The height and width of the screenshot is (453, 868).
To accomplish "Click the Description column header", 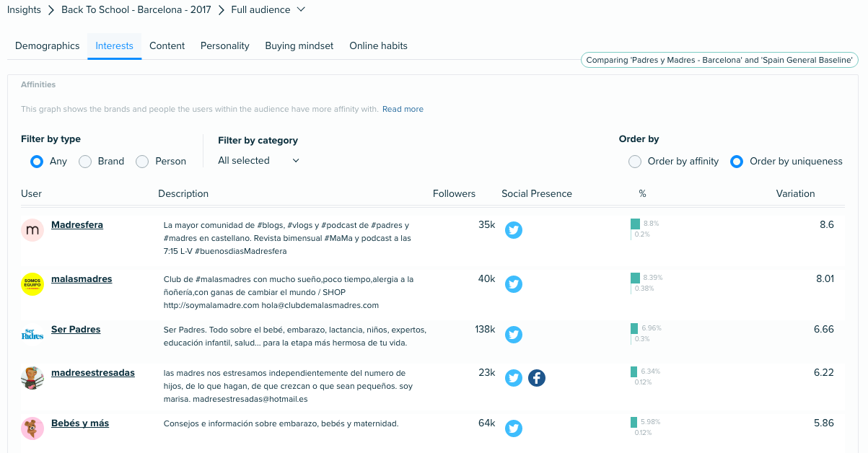I will pyautogui.click(x=183, y=193).
